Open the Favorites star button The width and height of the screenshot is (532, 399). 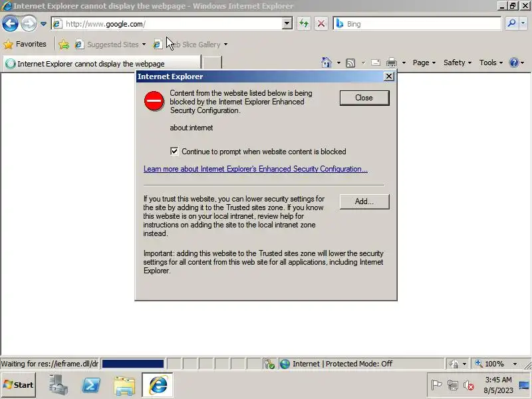25,44
